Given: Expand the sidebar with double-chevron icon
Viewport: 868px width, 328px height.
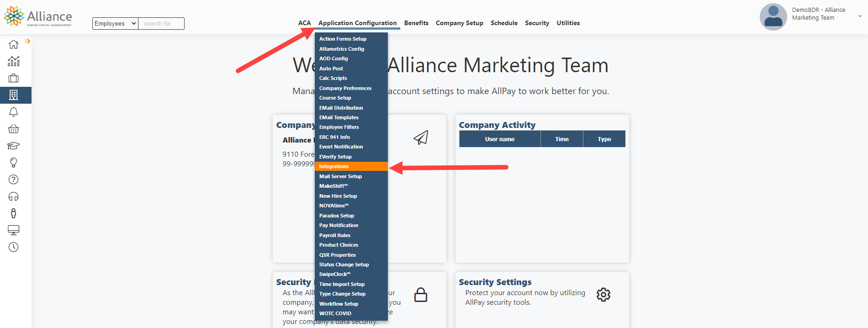Looking at the screenshot, I should tap(27, 41).
